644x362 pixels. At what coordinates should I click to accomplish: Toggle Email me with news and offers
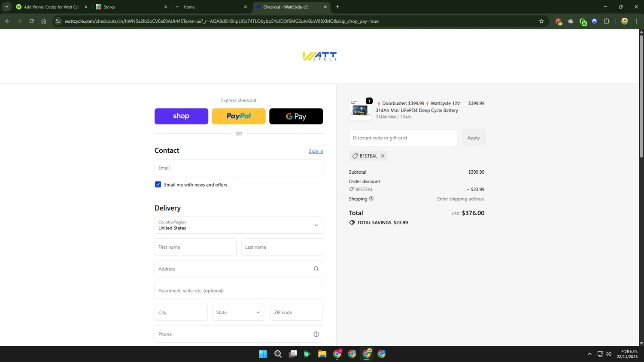[158, 184]
